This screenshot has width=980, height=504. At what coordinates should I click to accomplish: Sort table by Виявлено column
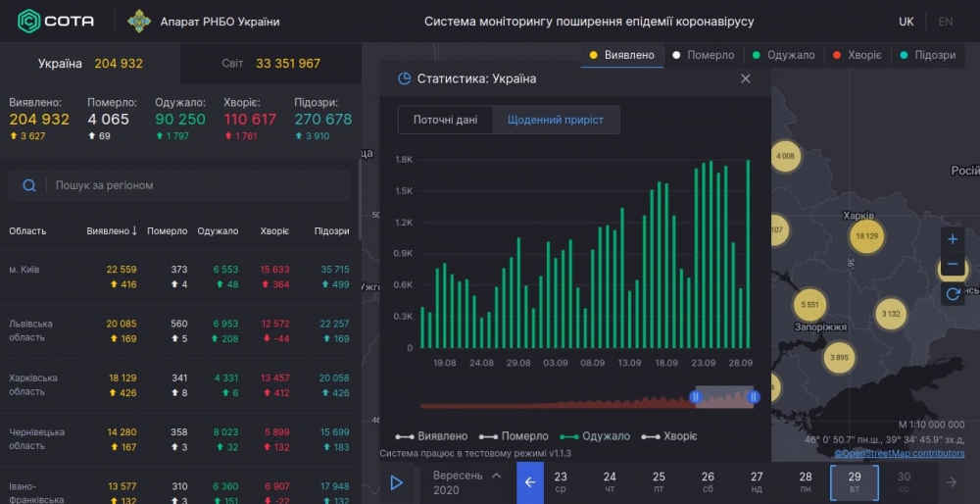112,231
